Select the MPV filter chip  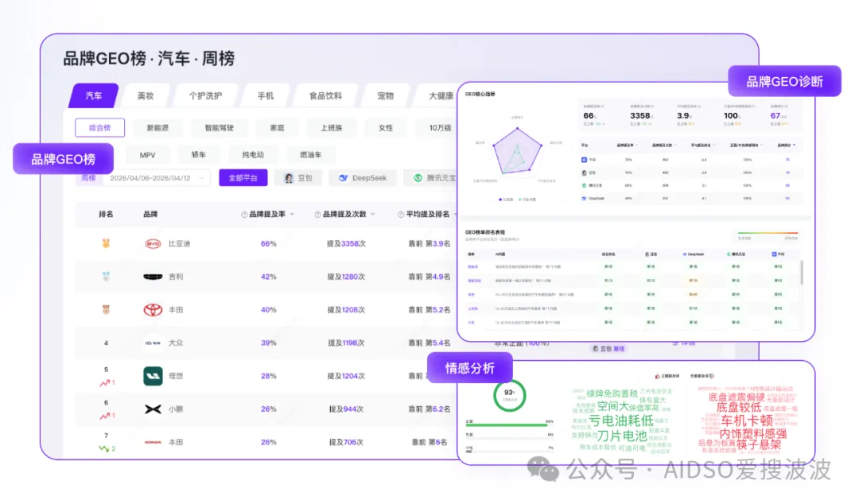[x=147, y=155]
